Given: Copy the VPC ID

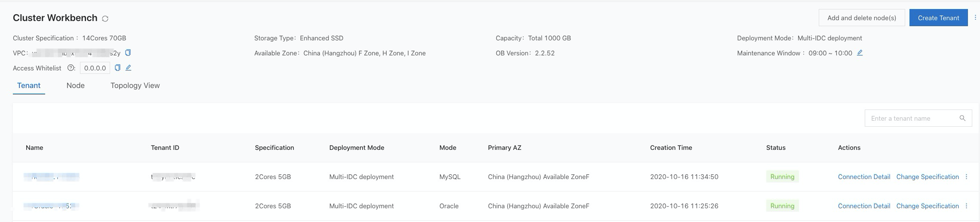Looking at the screenshot, I should pyautogui.click(x=128, y=53).
